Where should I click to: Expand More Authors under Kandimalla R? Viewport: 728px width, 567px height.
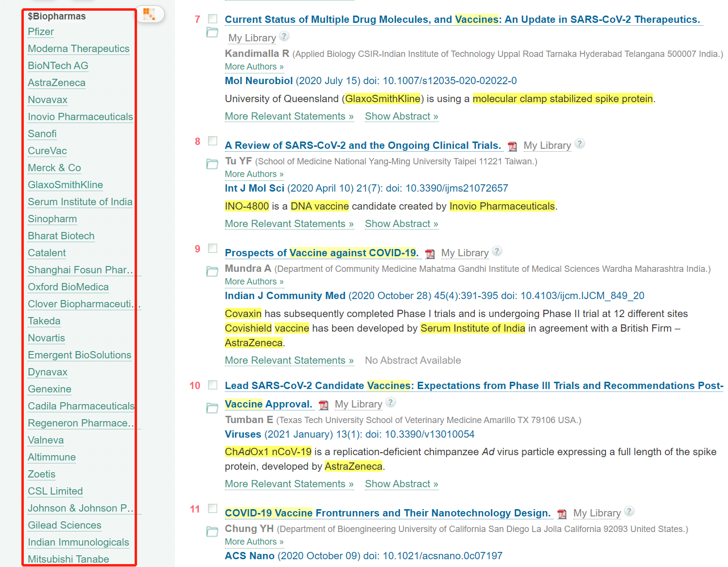coord(254,67)
